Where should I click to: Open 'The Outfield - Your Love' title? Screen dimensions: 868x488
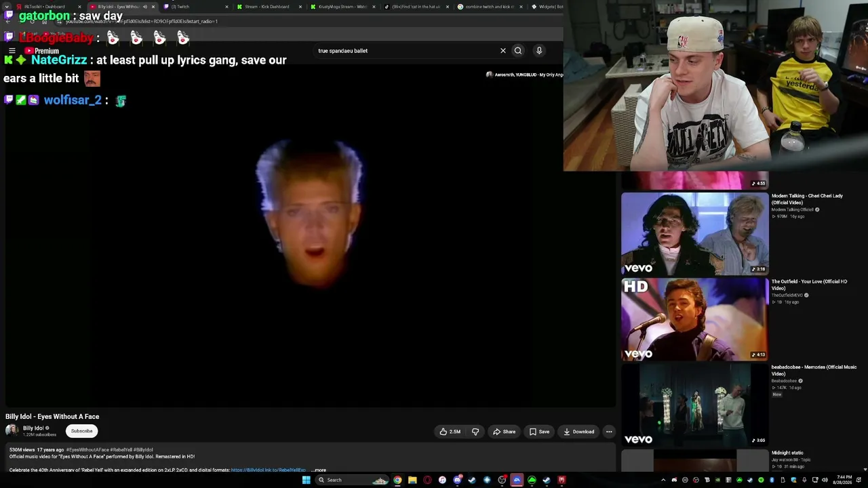(x=809, y=285)
